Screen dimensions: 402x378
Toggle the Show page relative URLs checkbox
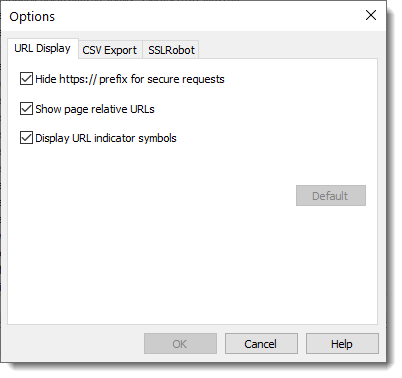tap(26, 109)
